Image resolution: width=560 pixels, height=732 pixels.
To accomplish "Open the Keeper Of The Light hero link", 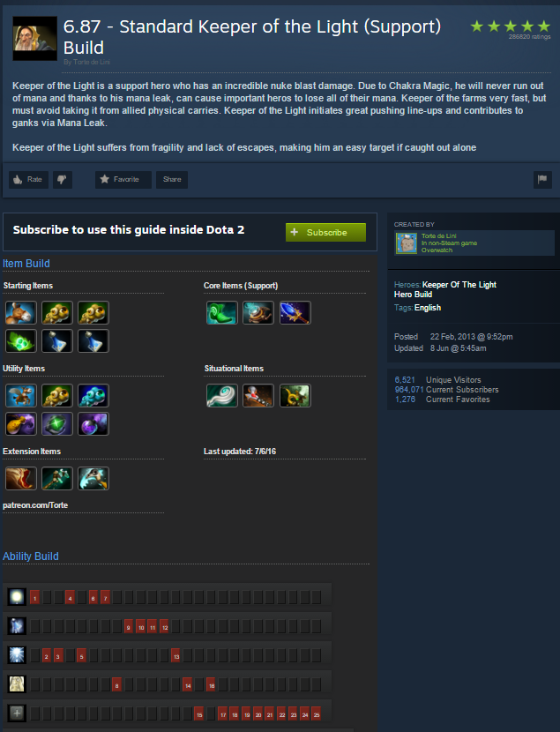I will tap(459, 285).
